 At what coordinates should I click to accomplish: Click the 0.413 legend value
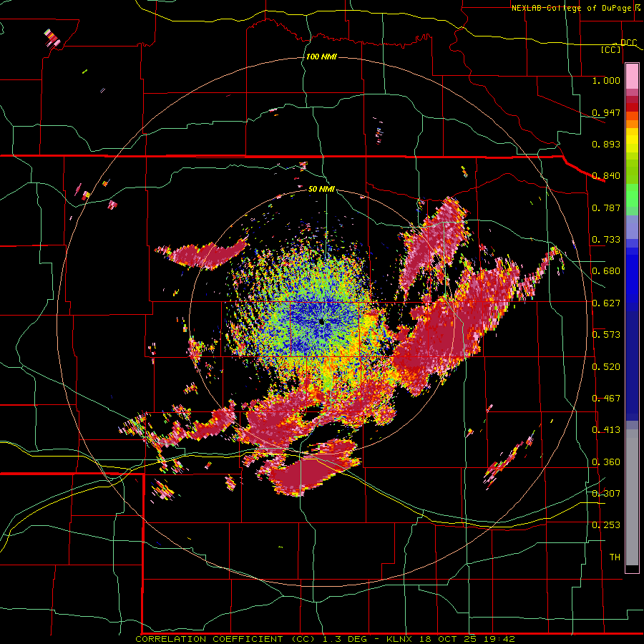(606, 430)
